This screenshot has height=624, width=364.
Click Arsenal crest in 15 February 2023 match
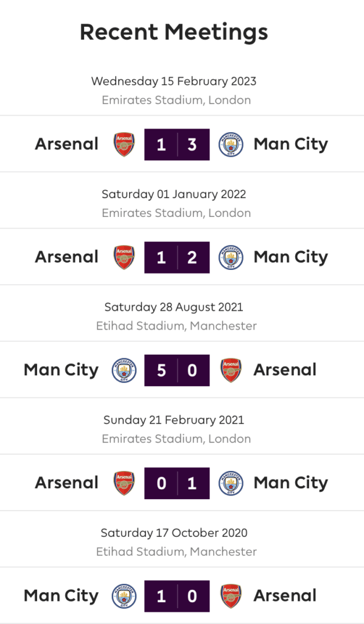pyautogui.click(x=124, y=144)
